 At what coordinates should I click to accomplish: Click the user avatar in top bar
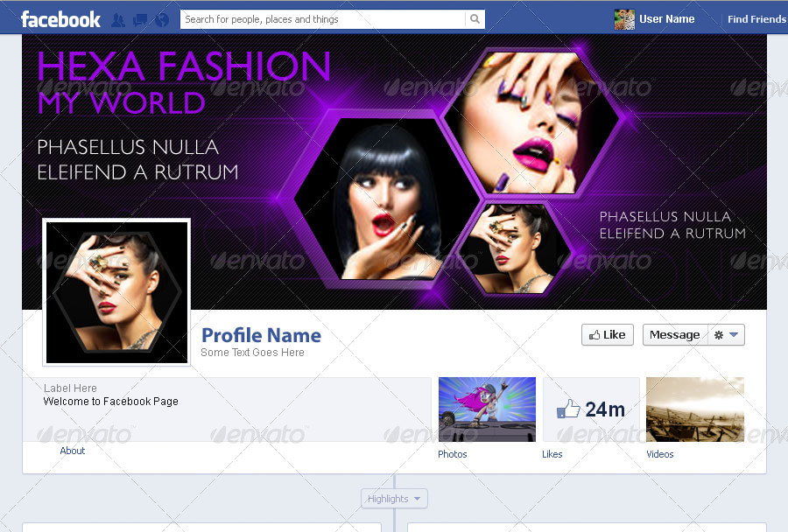[624, 19]
